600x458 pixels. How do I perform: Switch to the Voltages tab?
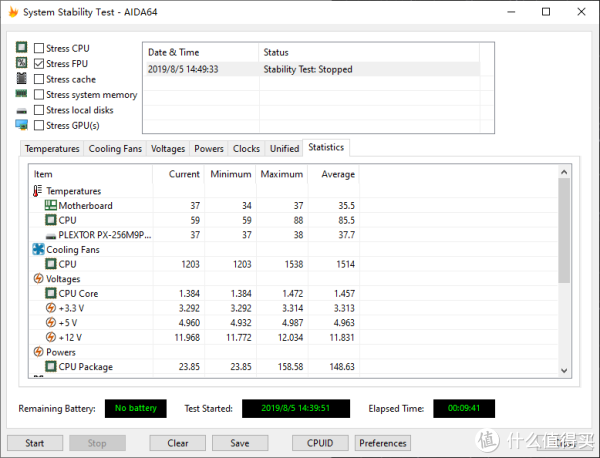[x=168, y=148]
